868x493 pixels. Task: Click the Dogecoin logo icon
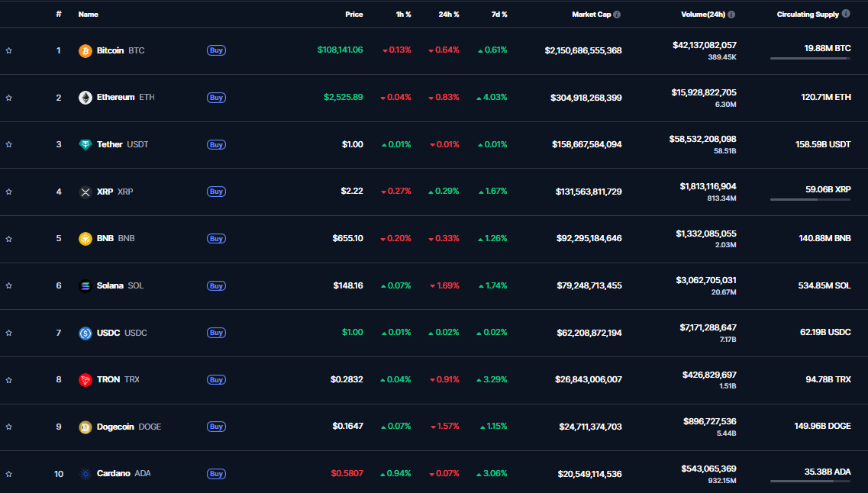tap(86, 427)
